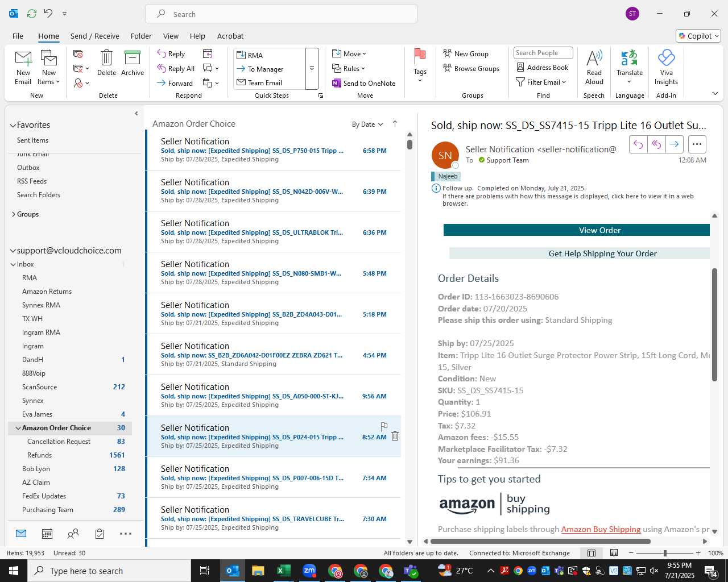Viewport: 728px width, 582px height.
Task: Open the By Date sort dropdown
Action: click(367, 124)
